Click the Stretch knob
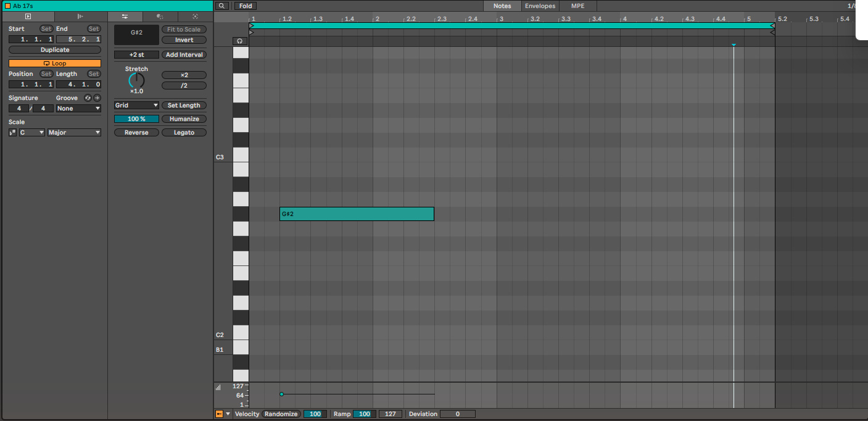This screenshot has height=421, width=868. [136, 81]
